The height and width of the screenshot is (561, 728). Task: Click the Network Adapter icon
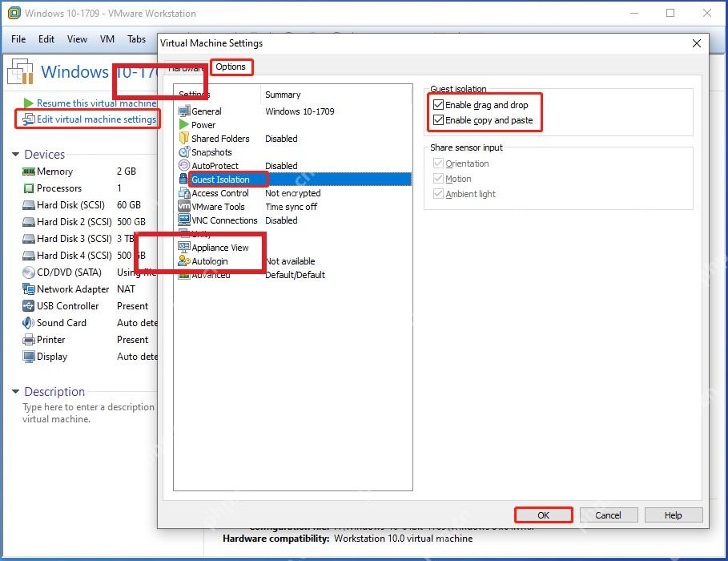tap(29, 289)
